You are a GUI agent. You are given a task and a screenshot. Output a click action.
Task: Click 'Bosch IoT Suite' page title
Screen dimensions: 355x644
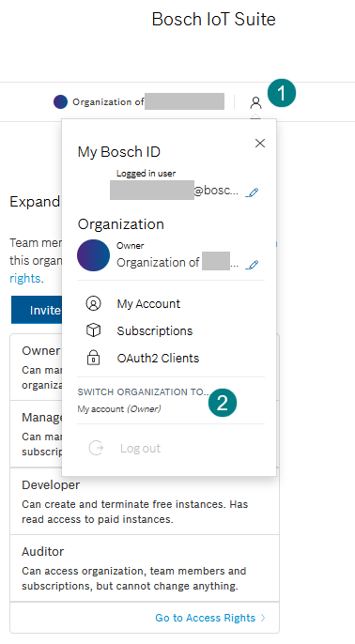[214, 20]
